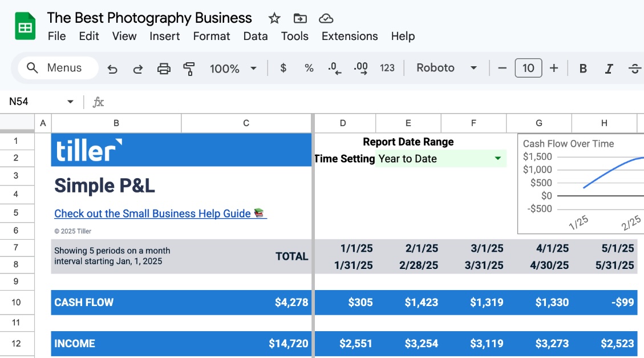Viewport: 644px width, 358px height.
Task: Click the tiller logo banner
Action: click(181, 150)
